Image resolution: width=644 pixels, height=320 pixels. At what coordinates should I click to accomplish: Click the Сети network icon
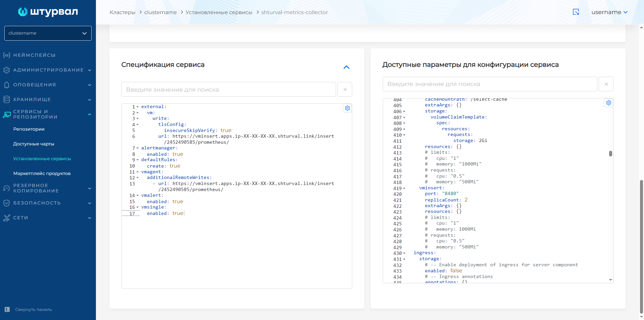[x=6, y=218]
